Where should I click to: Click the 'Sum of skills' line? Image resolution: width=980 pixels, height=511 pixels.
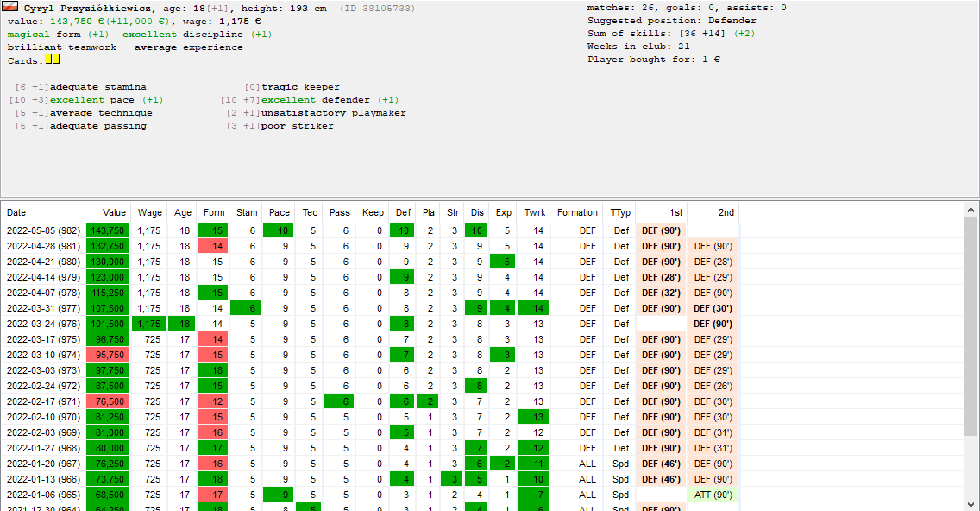[670, 34]
